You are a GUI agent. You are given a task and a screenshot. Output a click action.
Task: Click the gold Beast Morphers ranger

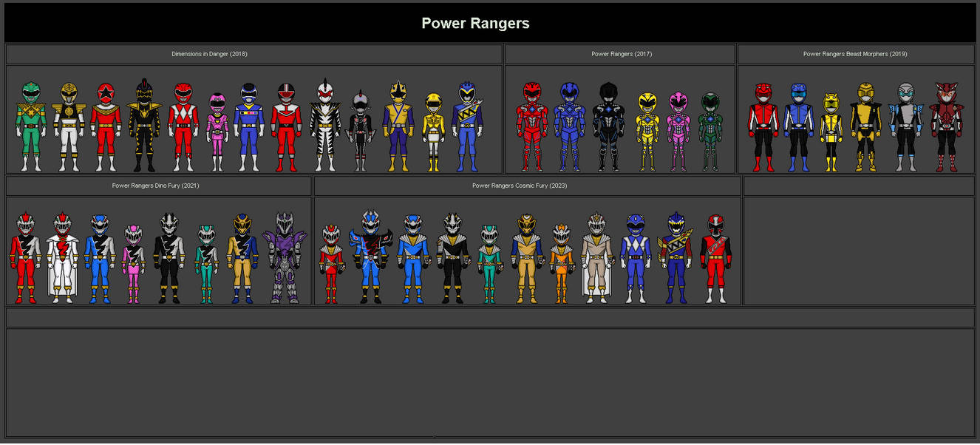pos(865,127)
